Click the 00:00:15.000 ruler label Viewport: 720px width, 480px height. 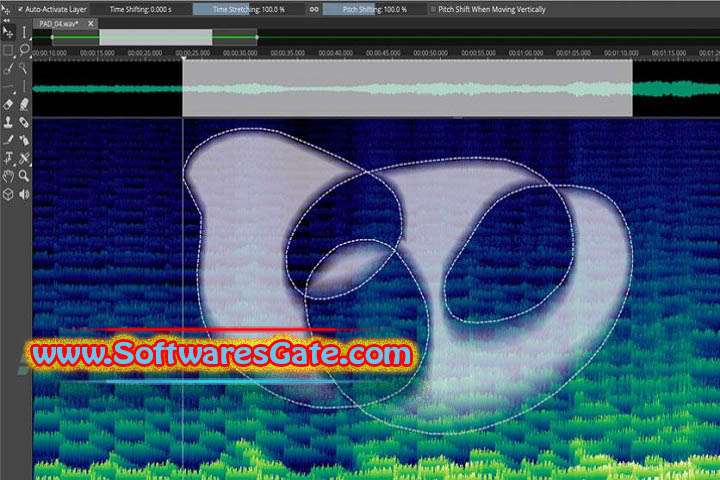(97, 53)
